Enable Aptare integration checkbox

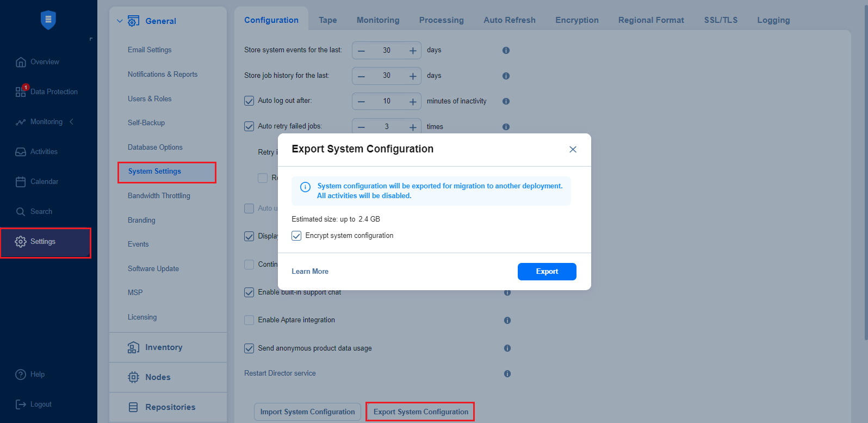point(249,320)
